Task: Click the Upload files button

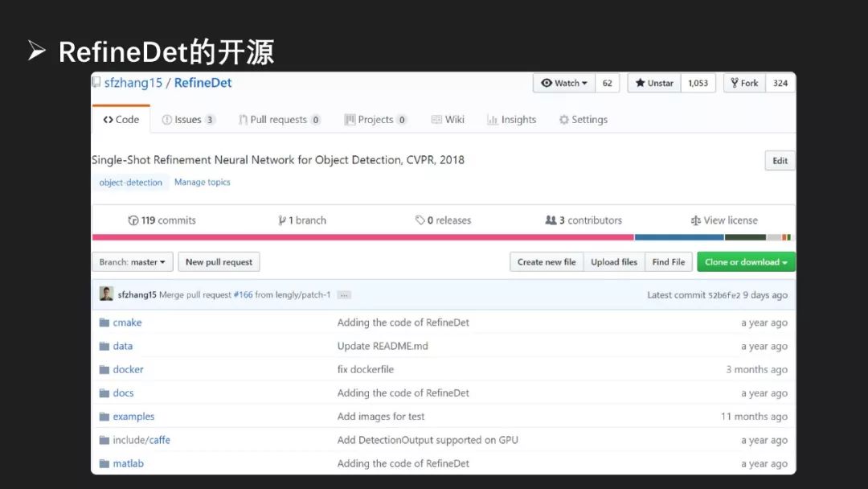Action: tap(614, 262)
